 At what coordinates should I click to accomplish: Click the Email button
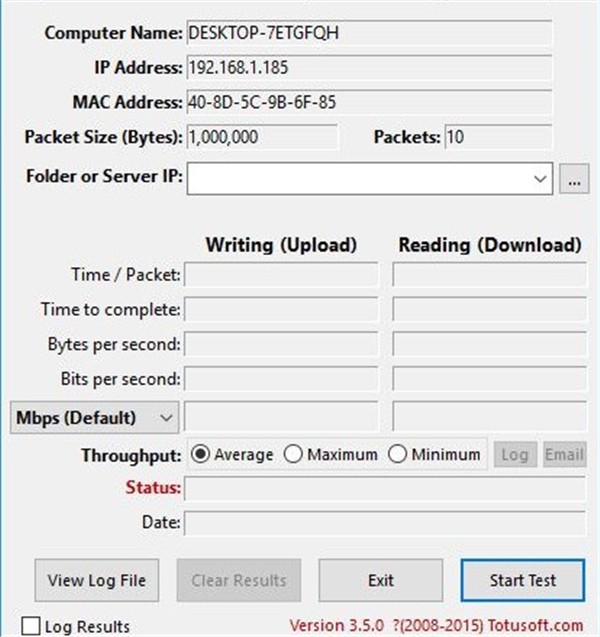tap(565, 455)
